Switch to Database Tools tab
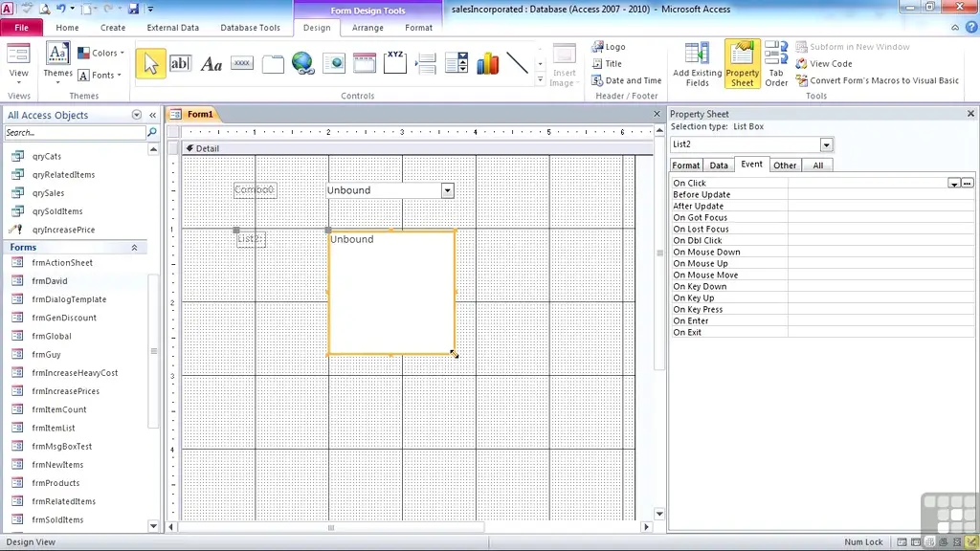This screenshot has height=551, width=980. (x=250, y=28)
